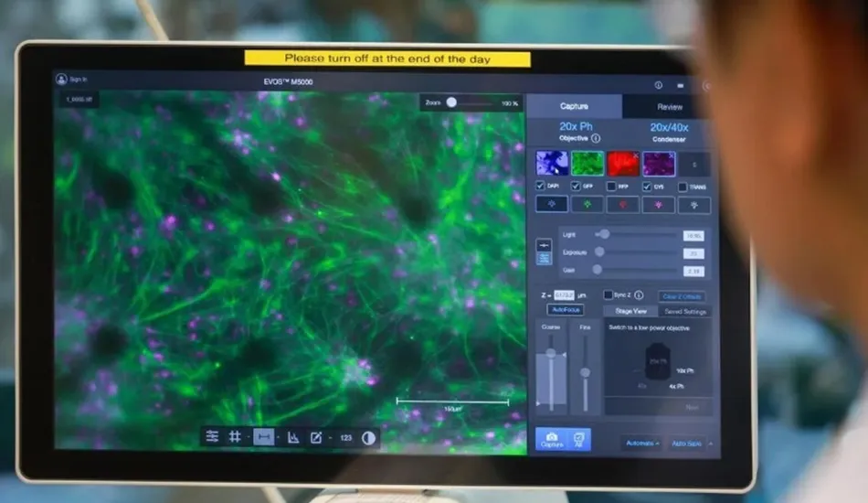Viewport: 868px width, 503px height.
Task: Uncheck the GFP channel checkbox
Action: tap(576, 186)
